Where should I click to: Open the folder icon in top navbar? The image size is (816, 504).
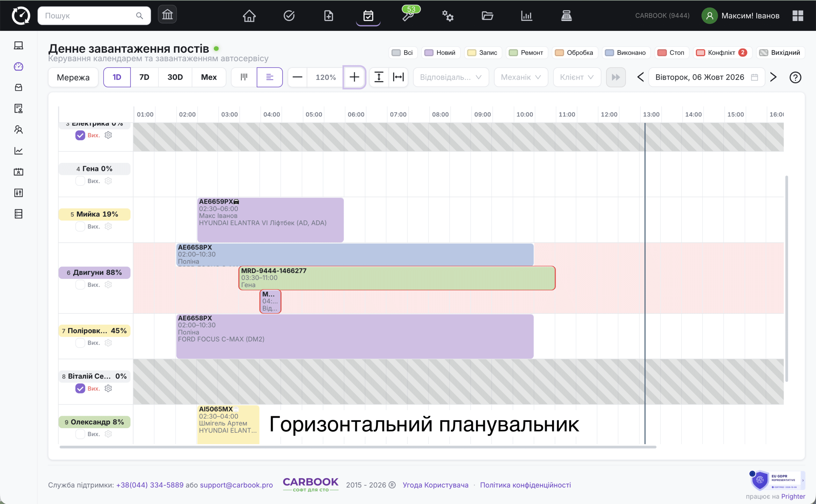coord(487,16)
